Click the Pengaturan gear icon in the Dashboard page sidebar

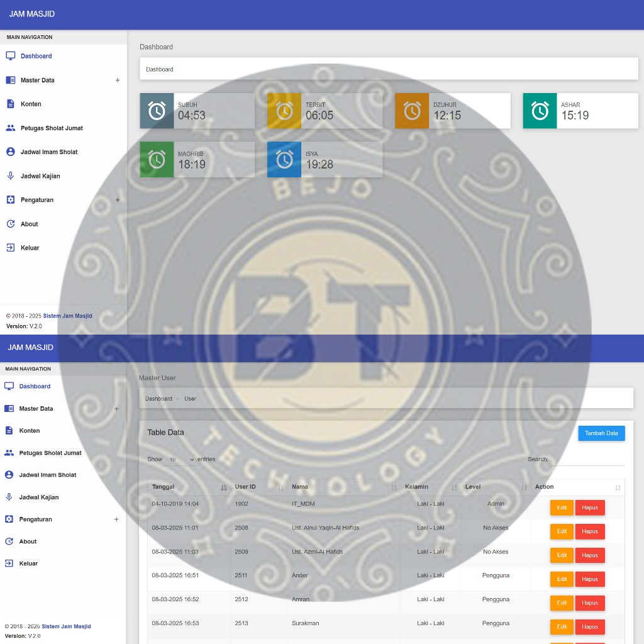11,200
